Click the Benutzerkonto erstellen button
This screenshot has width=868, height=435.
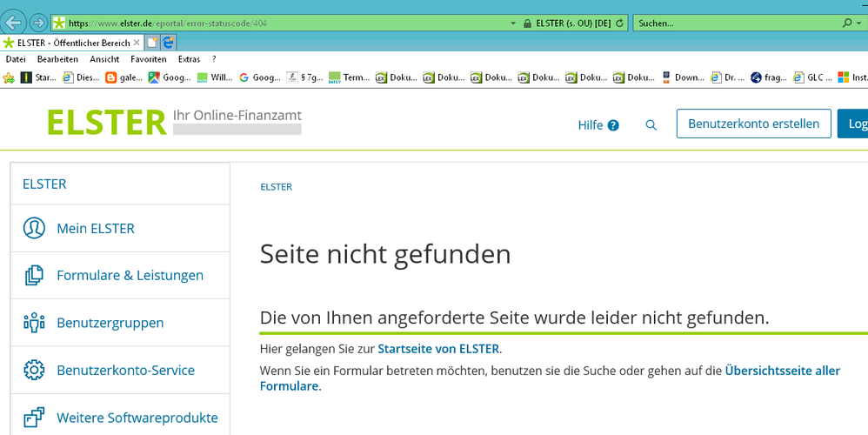753,124
